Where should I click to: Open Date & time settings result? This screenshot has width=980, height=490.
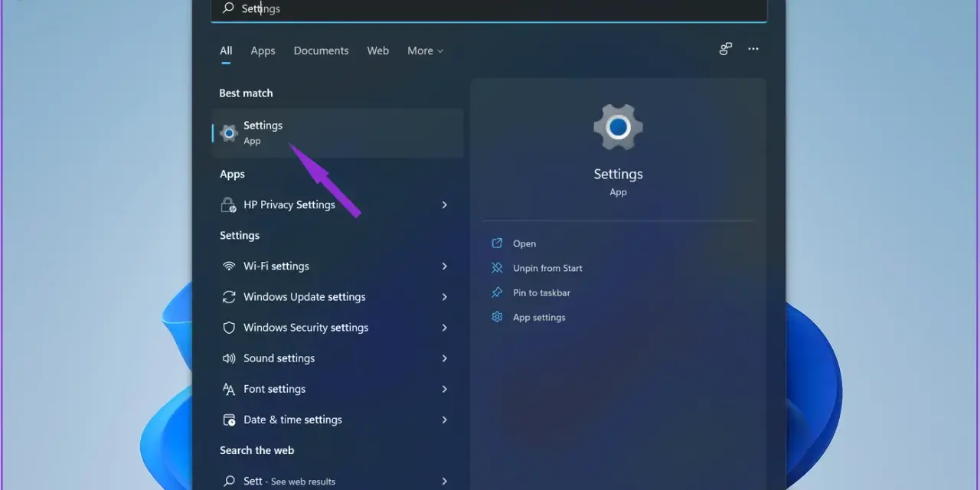[338, 420]
